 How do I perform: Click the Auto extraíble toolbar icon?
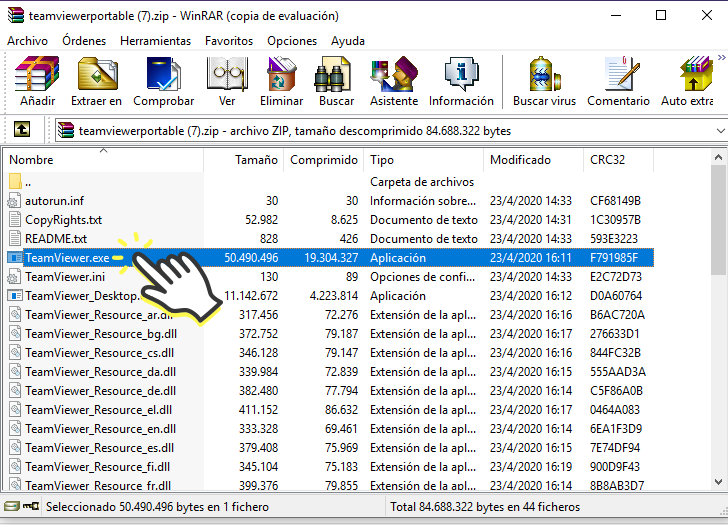coord(695,74)
